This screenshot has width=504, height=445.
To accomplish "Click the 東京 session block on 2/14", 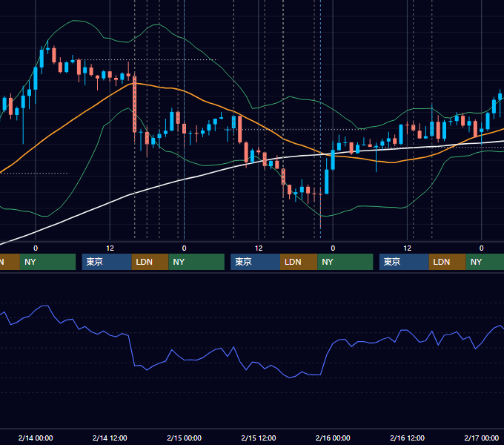I will [107, 262].
